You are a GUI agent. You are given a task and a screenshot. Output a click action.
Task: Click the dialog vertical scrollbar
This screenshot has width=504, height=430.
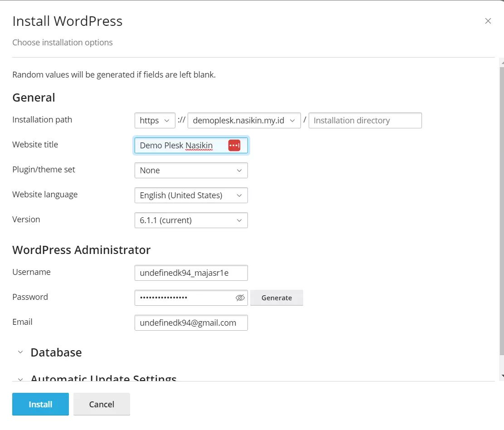[502, 210]
